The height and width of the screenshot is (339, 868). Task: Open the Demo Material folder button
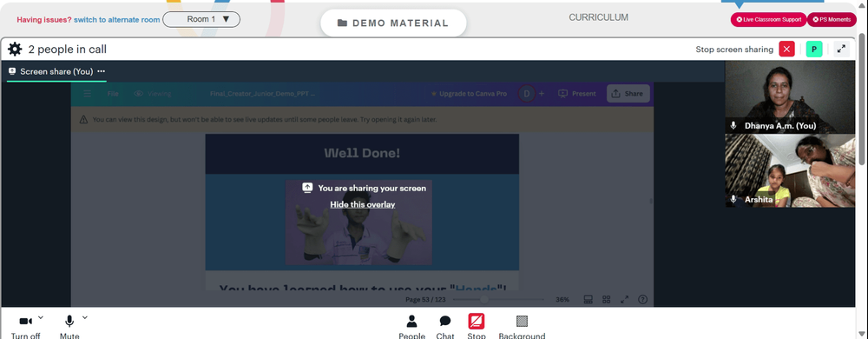[x=393, y=23]
